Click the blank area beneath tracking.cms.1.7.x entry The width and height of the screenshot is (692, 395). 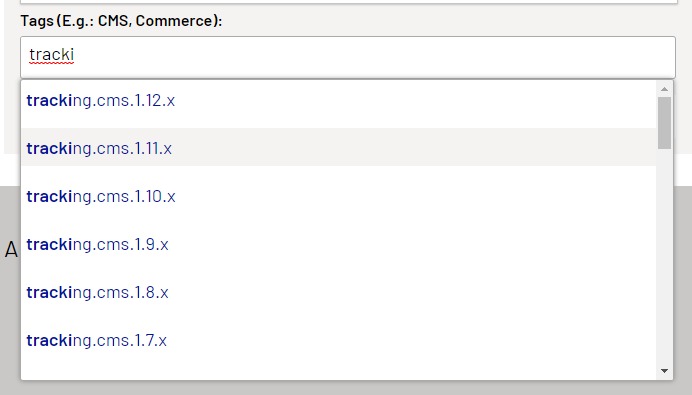point(338,369)
